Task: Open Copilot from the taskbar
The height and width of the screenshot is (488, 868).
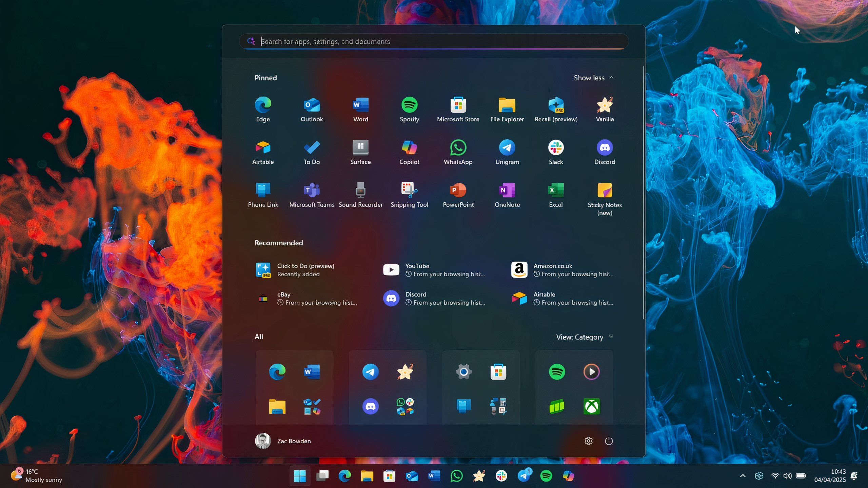Action: point(569,476)
